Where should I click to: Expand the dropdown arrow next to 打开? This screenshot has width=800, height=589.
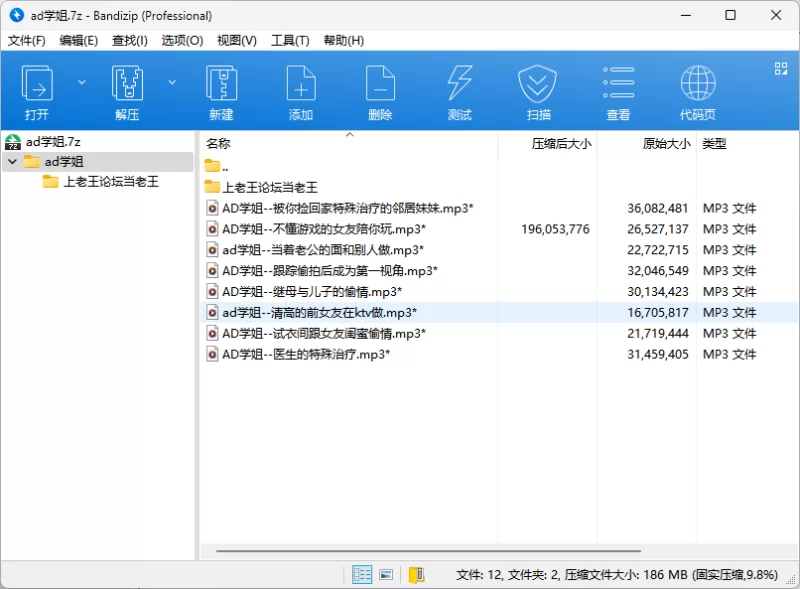click(x=82, y=82)
